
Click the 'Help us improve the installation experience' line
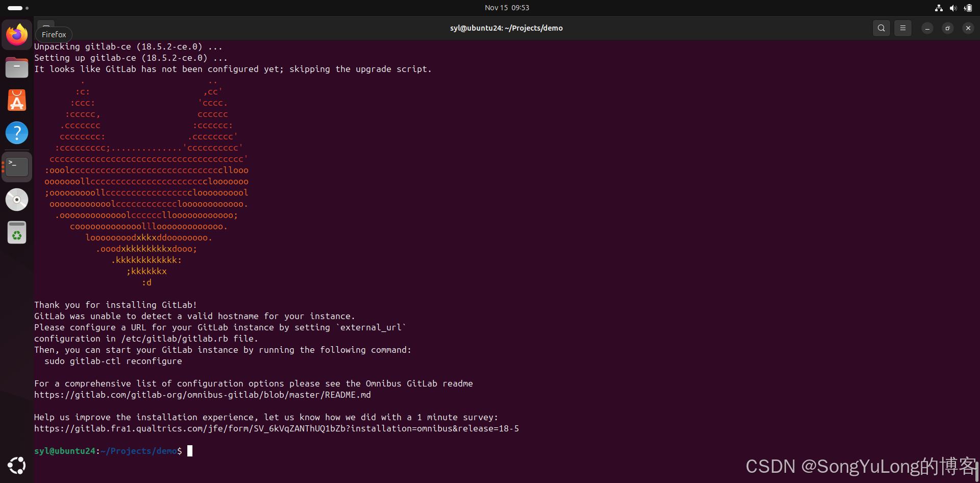[266, 417]
